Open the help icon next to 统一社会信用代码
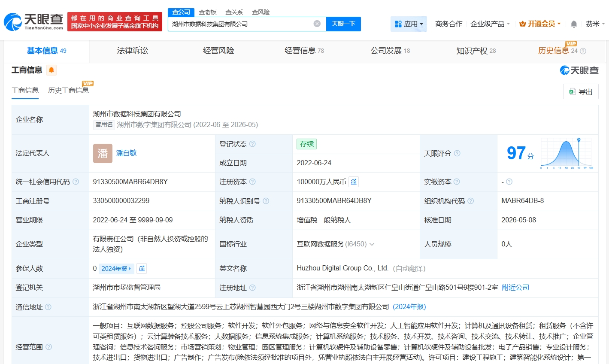The height and width of the screenshot is (364, 609). point(76,182)
